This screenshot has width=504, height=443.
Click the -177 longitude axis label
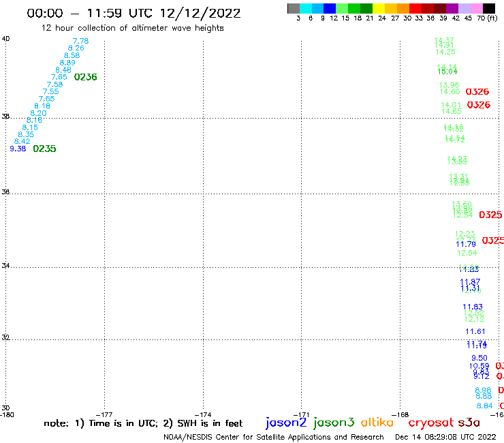tap(104, 415)
